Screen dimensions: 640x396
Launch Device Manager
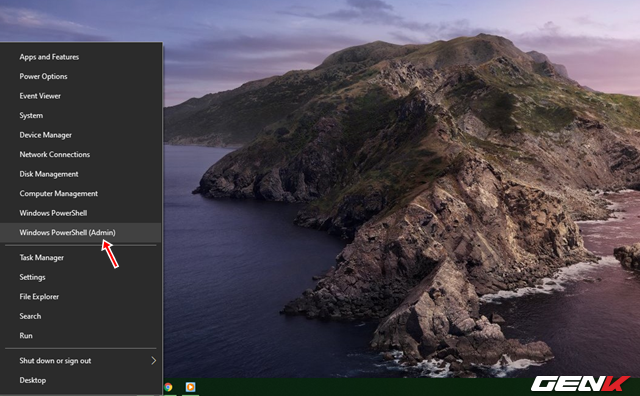(x=81, y=135)
